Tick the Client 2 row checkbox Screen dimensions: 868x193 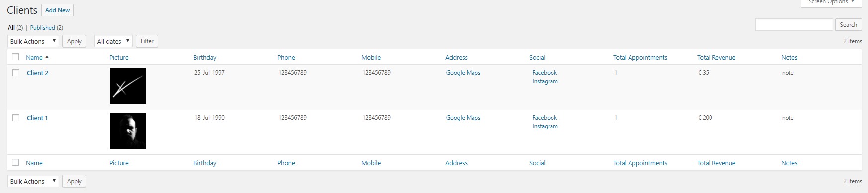pyautogui.click(x=16, y=73)
